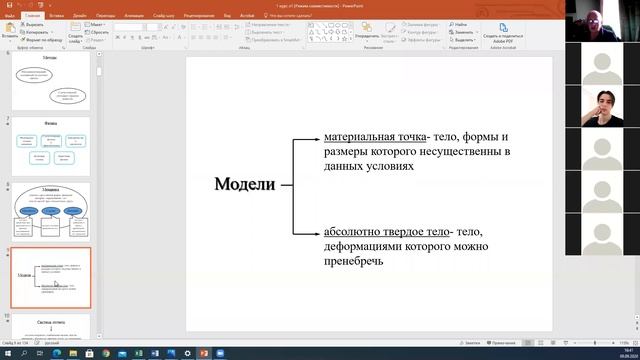This screenshot has width=640, height=360.
Task: Click the 'материальная точка' underlined text
Action: 375,137
